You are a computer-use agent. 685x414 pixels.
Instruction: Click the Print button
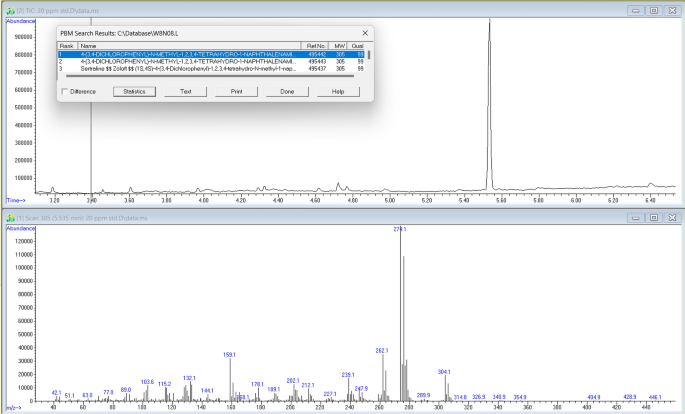pyautogui.click(x=236, y=92)
